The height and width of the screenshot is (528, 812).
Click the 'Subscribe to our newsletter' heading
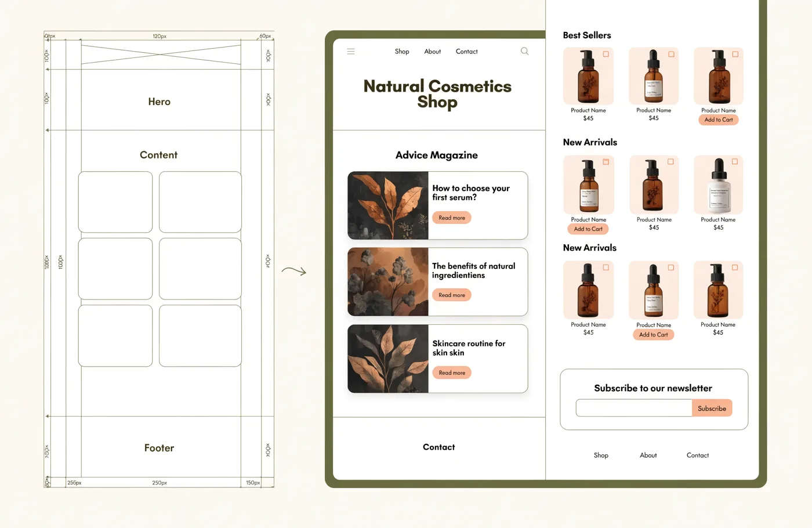pos(653,388)
